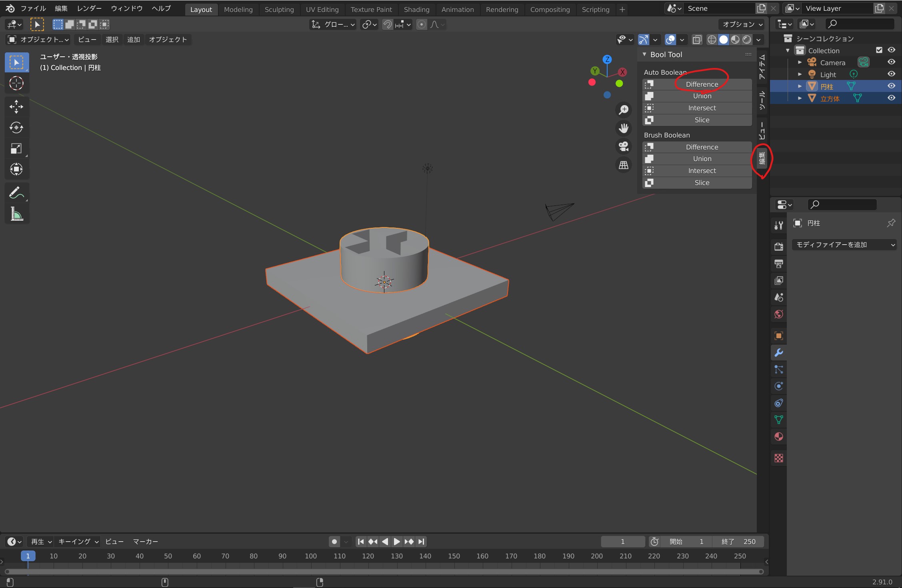902x588 pixels.
Task: Hide the Camera object in outliner
Action: coord(891,62)
